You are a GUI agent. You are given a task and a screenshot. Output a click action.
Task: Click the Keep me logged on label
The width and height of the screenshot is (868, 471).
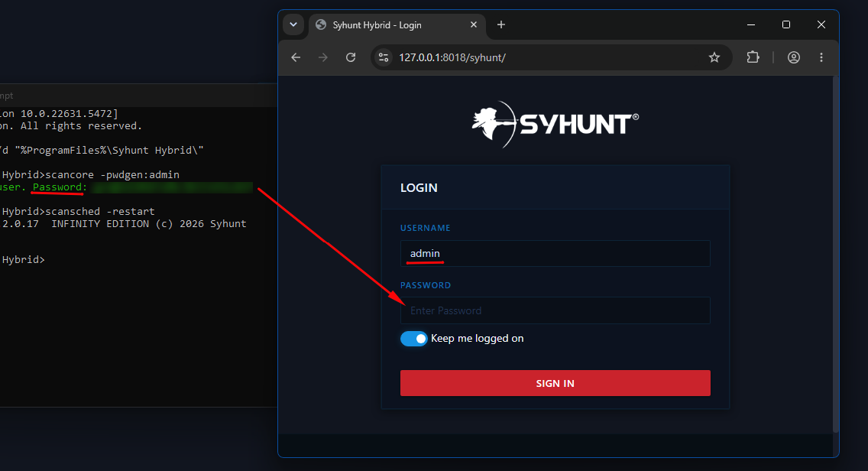478,339
